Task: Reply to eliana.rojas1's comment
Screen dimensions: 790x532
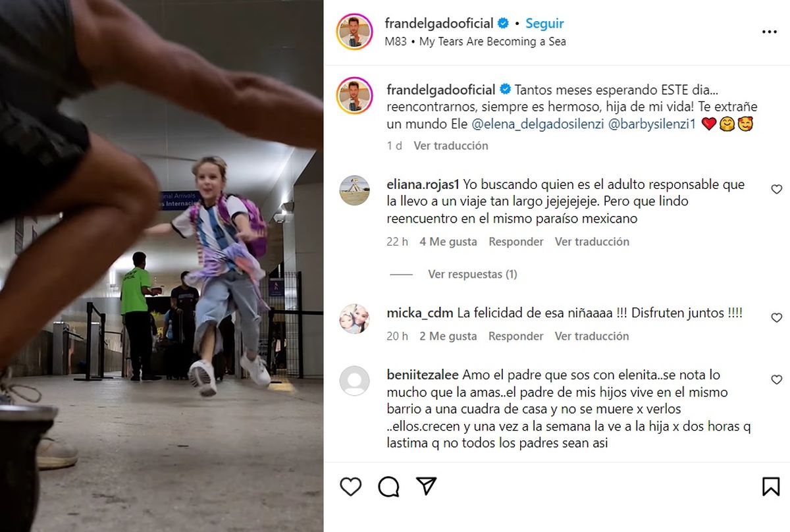Action: [516, 242]
